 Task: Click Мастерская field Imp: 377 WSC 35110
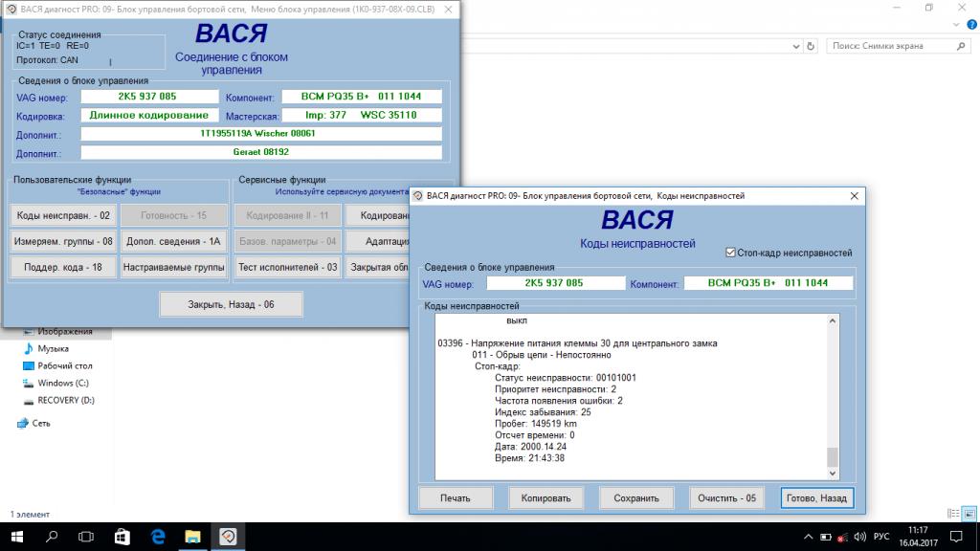click(x=362, y=116)
